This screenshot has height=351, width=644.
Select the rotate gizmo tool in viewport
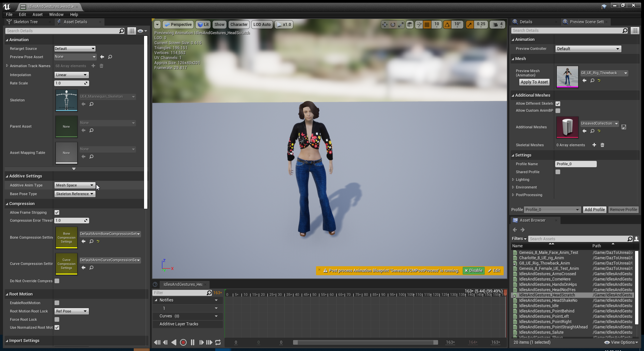click(393, 25)
